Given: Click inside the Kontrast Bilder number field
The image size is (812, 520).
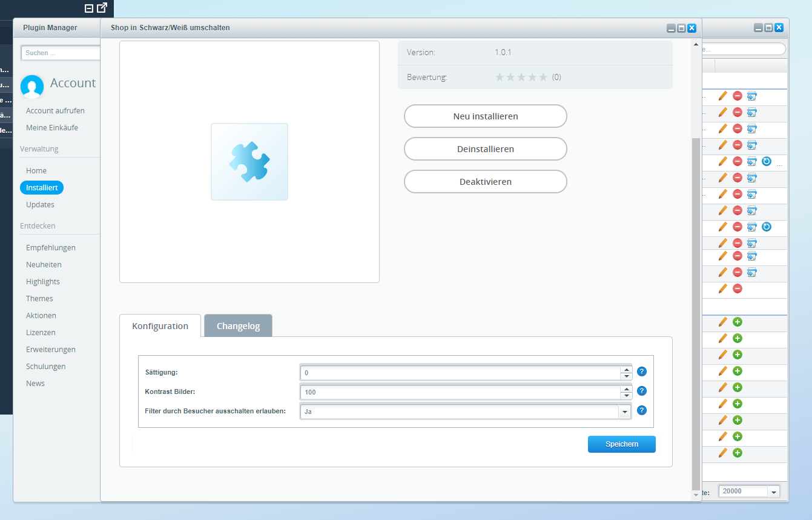Looking at the screenshot, I should (x=460, y=392).
